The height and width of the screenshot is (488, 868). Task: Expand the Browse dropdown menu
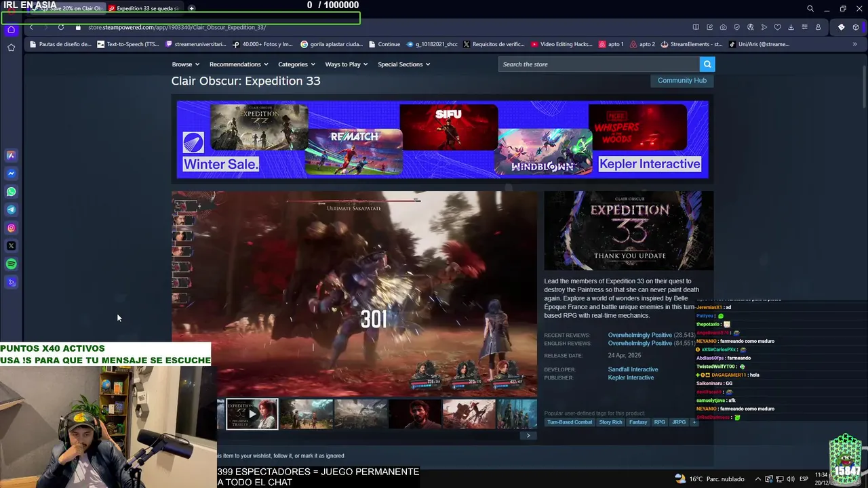pyautogui.click(x=185, y=64)
